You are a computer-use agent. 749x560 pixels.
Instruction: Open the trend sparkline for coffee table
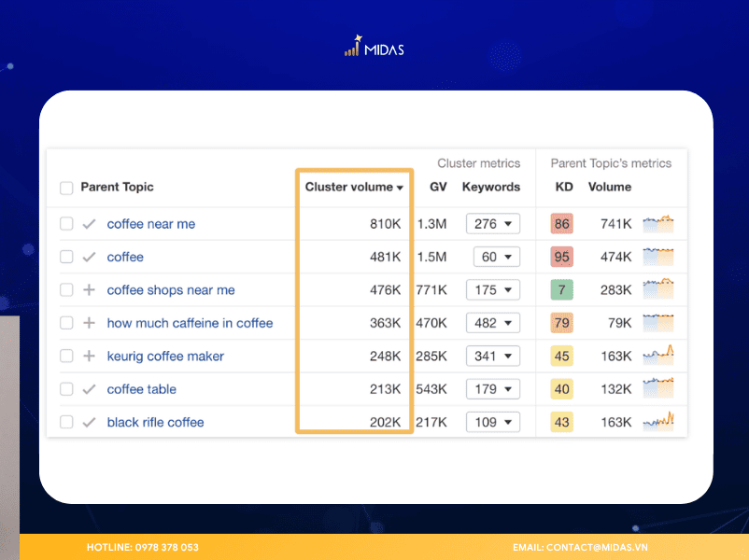[658, 388]
